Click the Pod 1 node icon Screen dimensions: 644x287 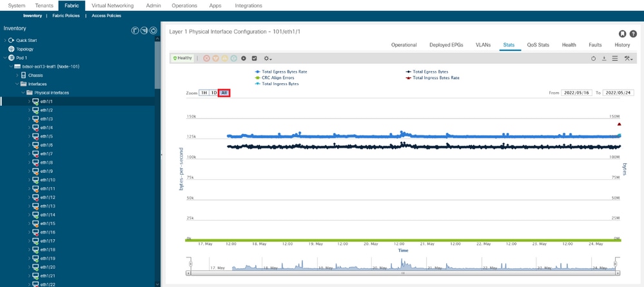[12, 57]
